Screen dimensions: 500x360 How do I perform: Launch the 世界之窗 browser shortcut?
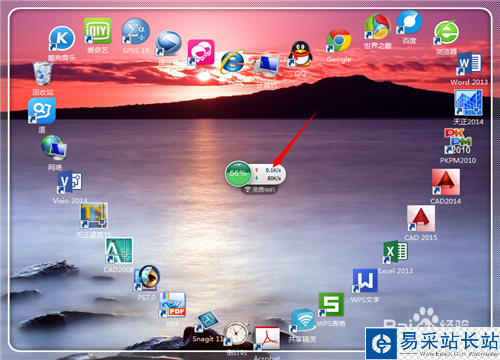[377, 27]
